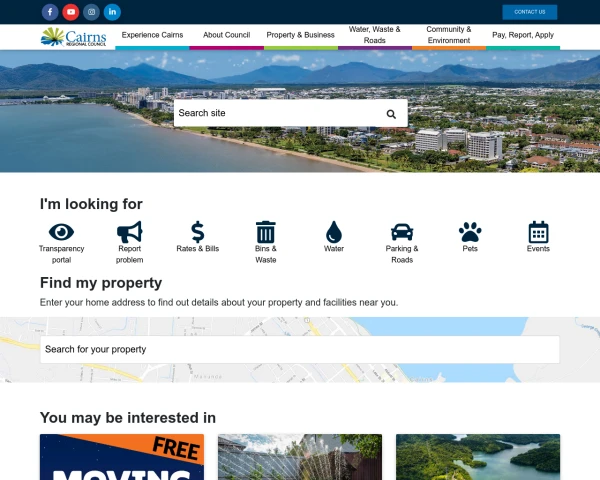Open the Experience Cairns menu
This screenshot has height=480, width=600.
click(x=152, y=35)
